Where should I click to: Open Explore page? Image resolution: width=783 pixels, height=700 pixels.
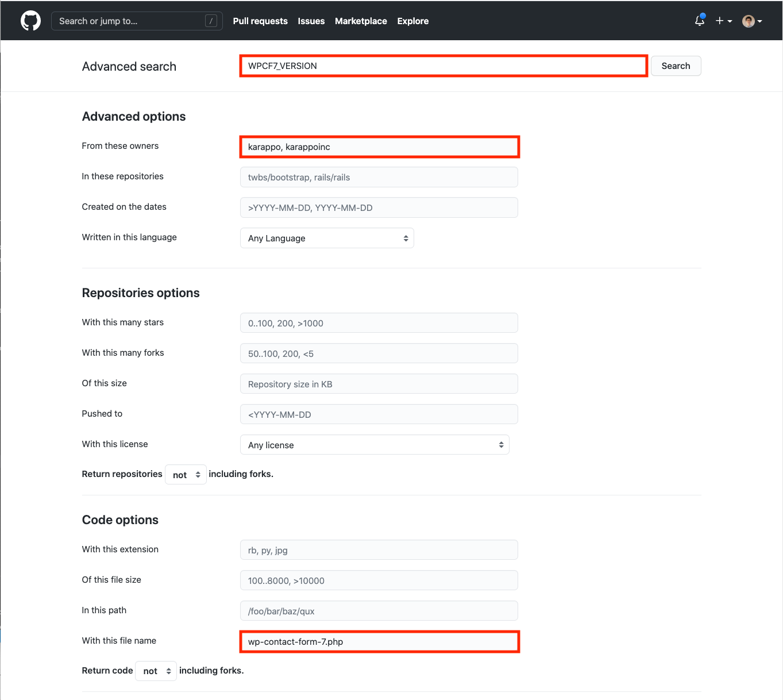pyautogui.click(x=413, y=21)
